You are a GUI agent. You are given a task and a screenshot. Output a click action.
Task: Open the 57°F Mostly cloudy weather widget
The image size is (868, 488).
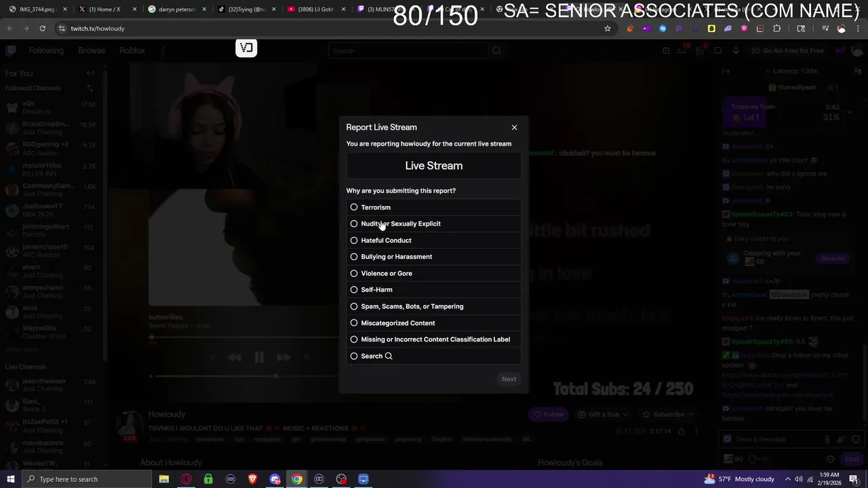coord(740,479)
